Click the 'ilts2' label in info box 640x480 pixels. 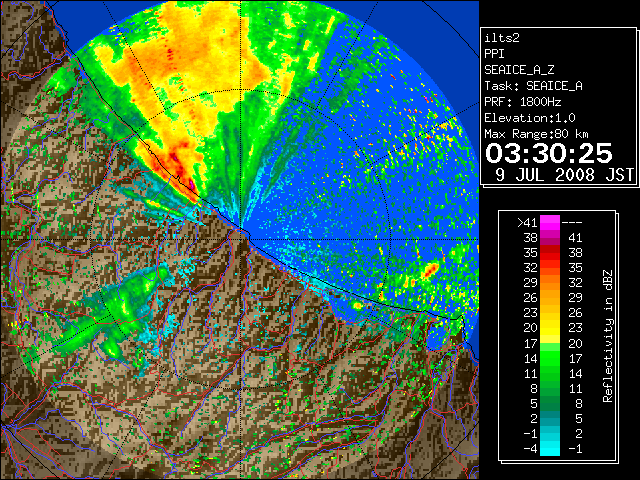coord(502,38)
